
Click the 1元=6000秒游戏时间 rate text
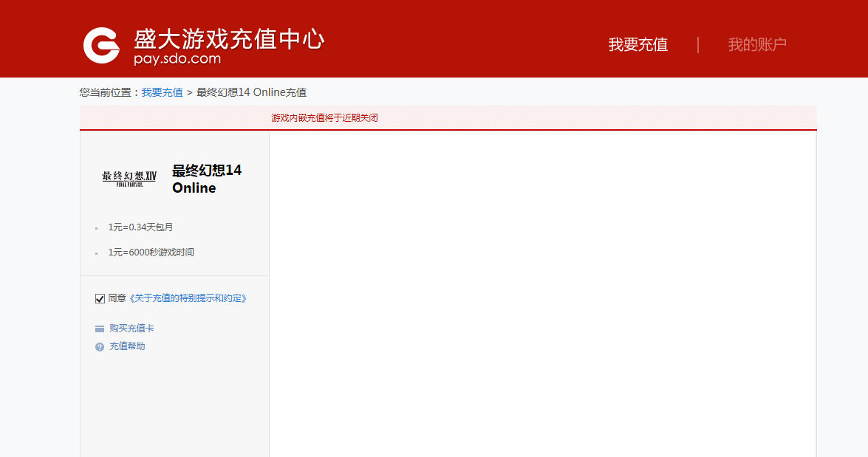[x=151, y=252]
